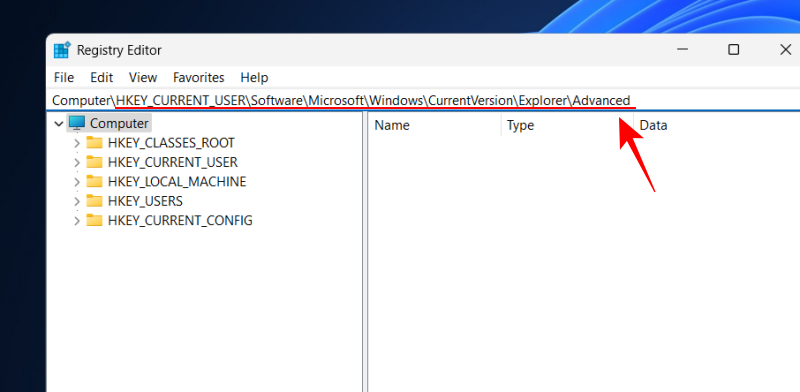Expand the HKEY_LOCAL_MACHINE key

(x=77, y=182)
